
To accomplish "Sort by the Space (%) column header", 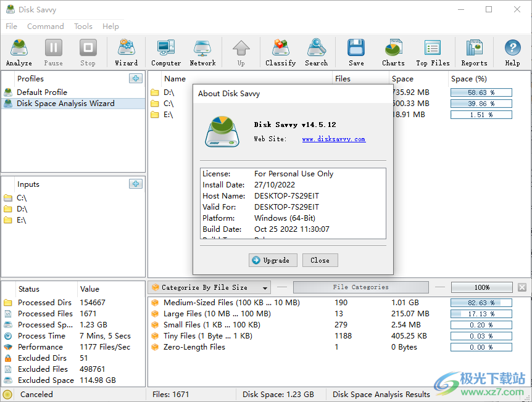I will (489, 79).
